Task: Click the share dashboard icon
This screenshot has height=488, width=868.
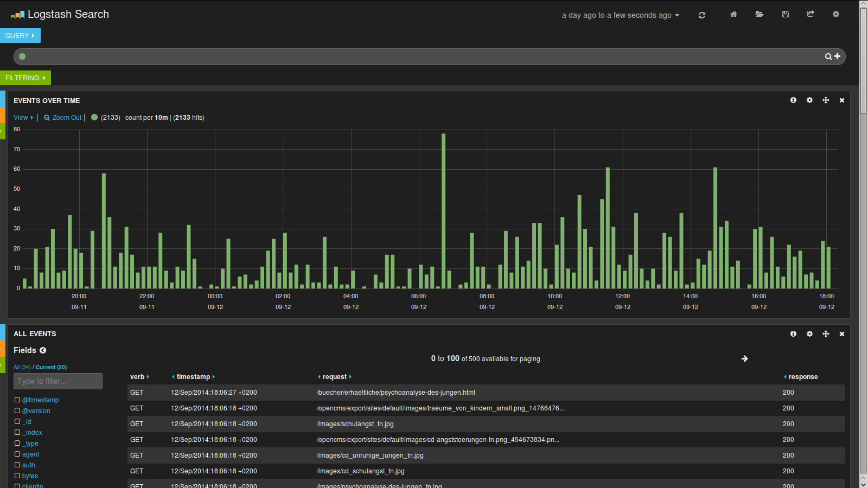Action: pyautogui.click(x=810, y=15)
